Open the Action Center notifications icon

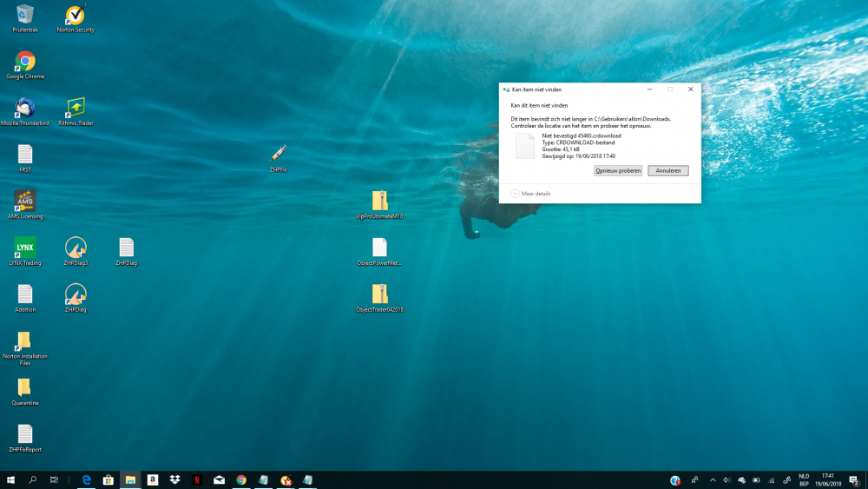click(856, 479)
